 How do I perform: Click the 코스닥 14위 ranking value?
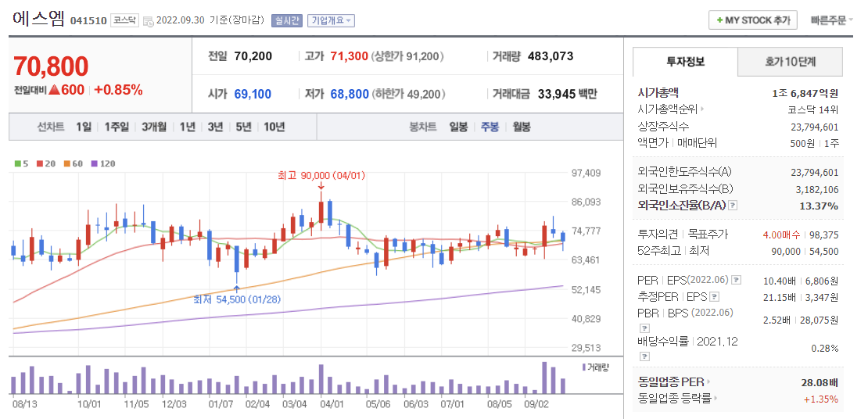coord(813,109)
